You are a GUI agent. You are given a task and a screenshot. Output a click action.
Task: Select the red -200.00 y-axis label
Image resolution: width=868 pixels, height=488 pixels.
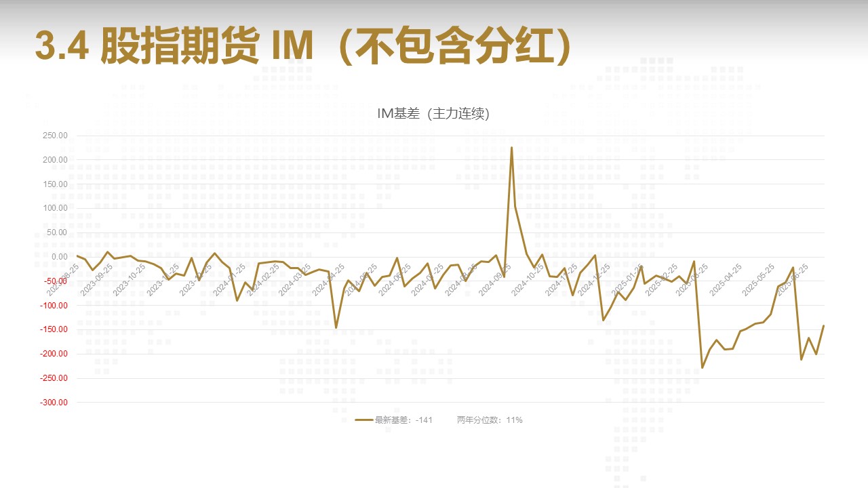point(53,354)
